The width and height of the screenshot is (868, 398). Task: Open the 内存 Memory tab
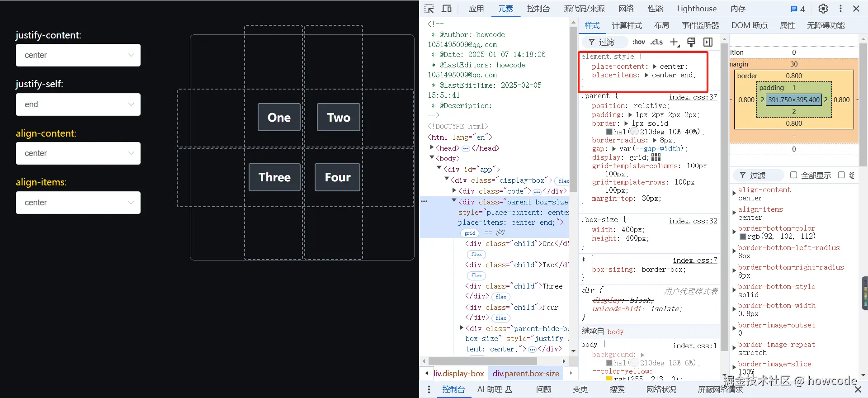[x=738, y=9]
